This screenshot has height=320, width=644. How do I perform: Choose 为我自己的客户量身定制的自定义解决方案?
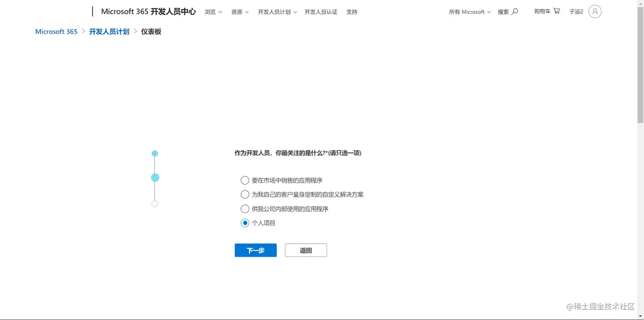click(x=245, y=194)
